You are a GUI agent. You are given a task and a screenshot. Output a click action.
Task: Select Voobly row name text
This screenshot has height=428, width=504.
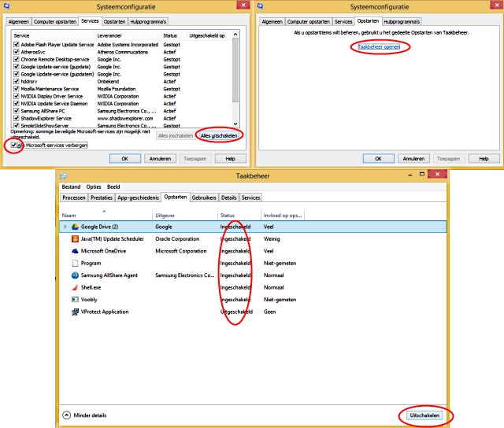[x=89, y=300]
